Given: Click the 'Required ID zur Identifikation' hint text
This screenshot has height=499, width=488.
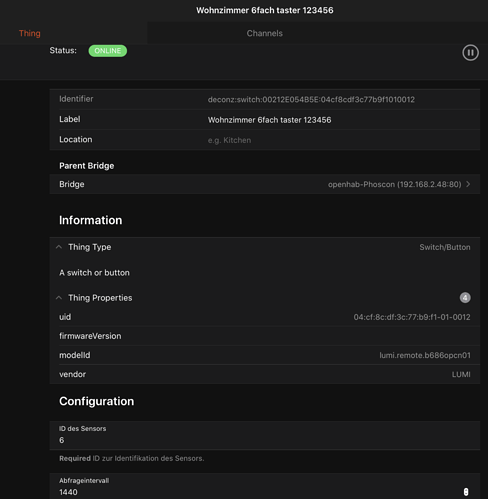Looking at the screenshot, I should 132,458.
